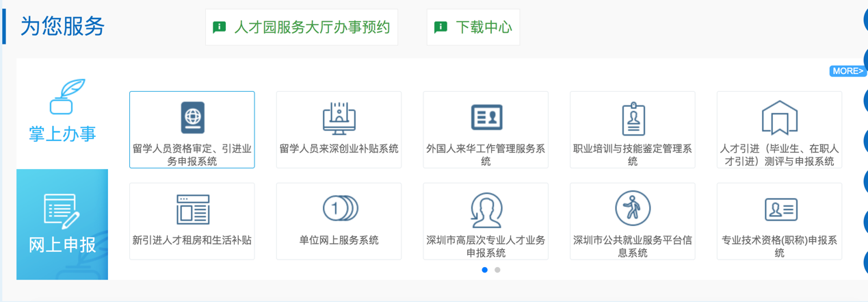Select the first blue carousel page dot
868x302 pixels.
coord(485,270)
